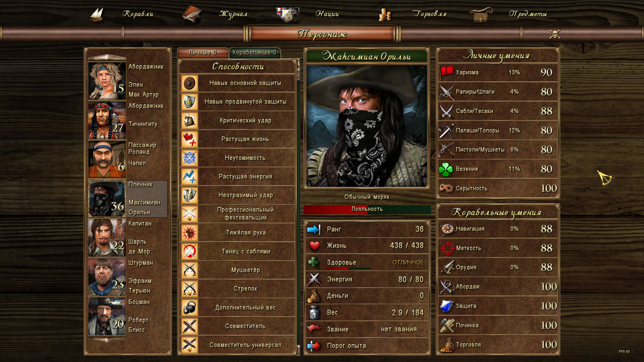The height and width of the screenshot is (362, 644).
Task: Click the Тяжёлая рука fist icon
Action: point(189,233)
